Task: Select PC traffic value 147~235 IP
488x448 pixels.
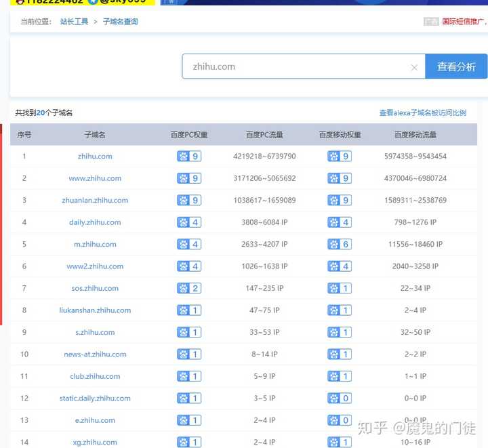Action: 264,288
